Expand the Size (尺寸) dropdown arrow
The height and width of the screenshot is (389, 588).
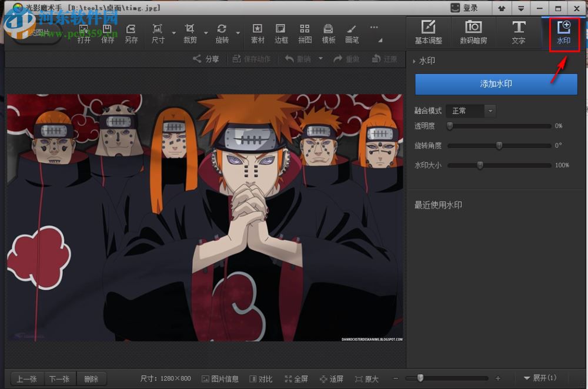click(x=174, y=33)
